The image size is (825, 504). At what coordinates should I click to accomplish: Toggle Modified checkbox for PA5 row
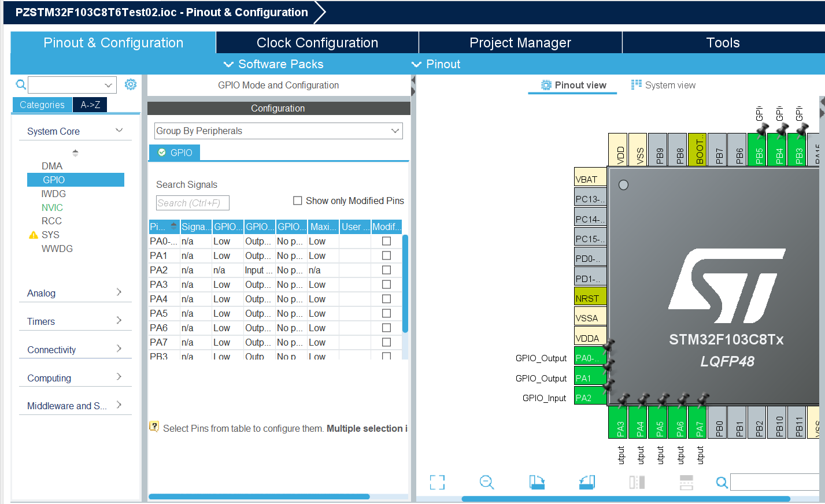[386, 313]
